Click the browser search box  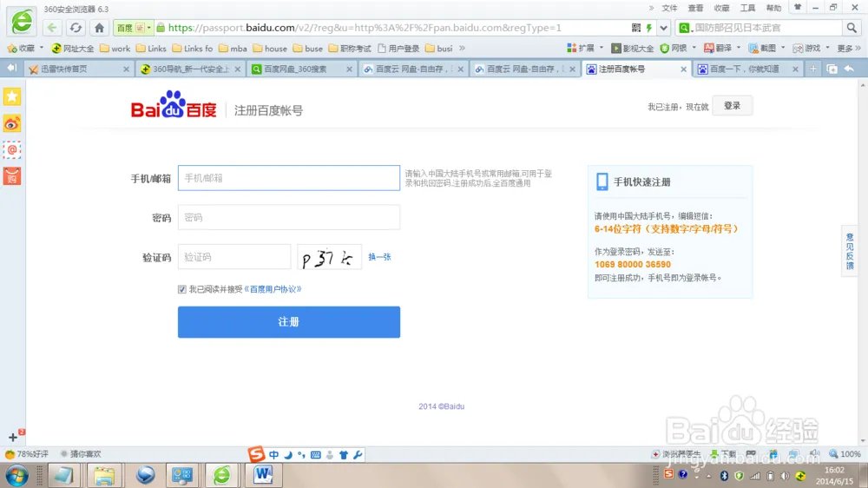[x=766, y=28]
